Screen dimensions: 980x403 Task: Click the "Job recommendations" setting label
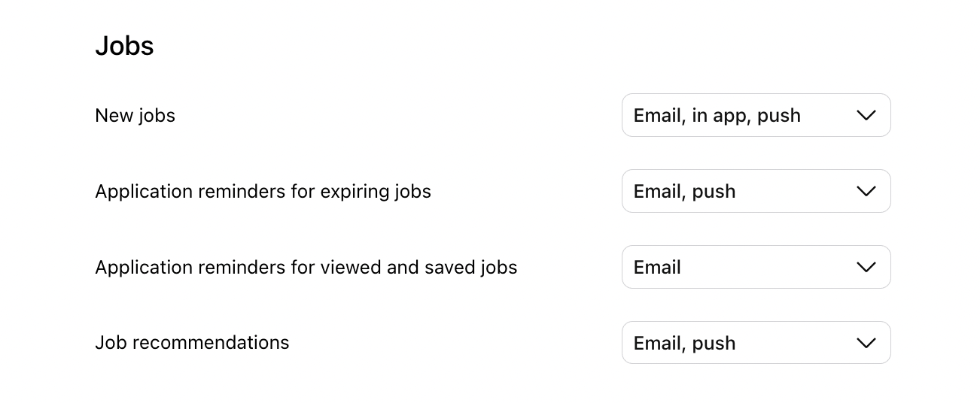point(192,342)
